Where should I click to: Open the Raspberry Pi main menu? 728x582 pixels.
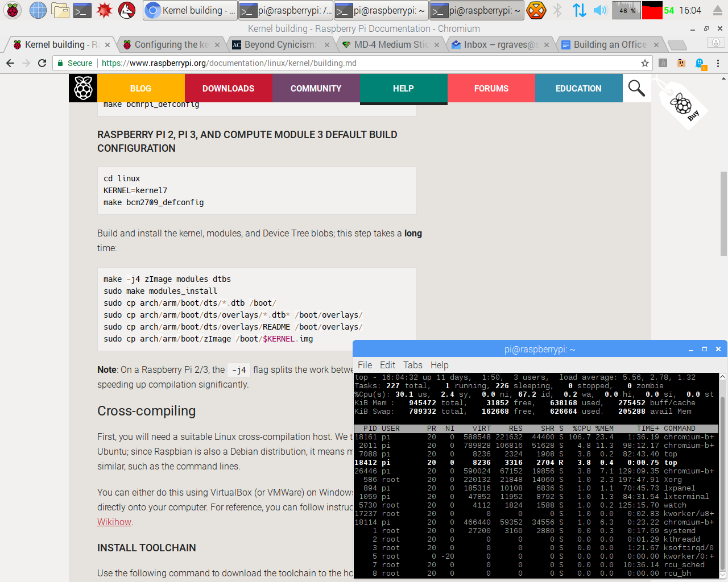(x=13, y=10)
